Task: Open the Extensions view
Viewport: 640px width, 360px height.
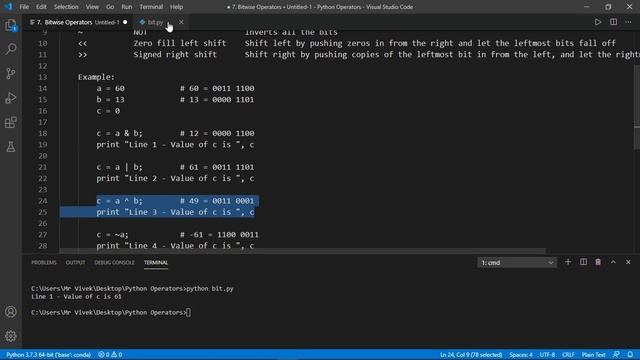Action: point(11,122)
